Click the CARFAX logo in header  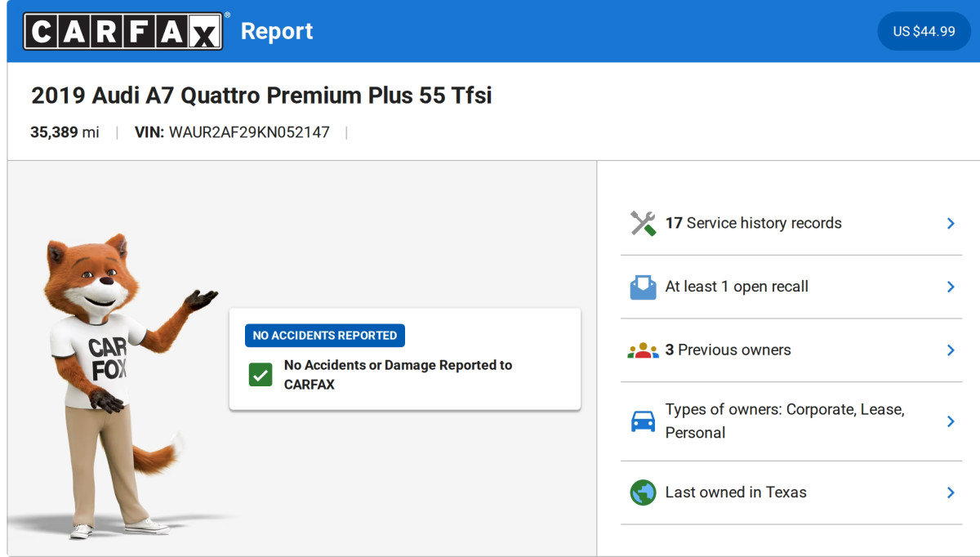[x=122, y=31]
